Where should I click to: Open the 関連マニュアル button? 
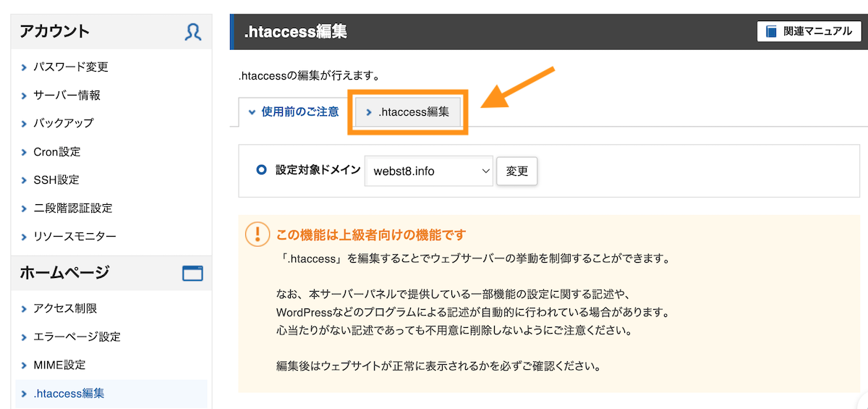coord(808,31)
